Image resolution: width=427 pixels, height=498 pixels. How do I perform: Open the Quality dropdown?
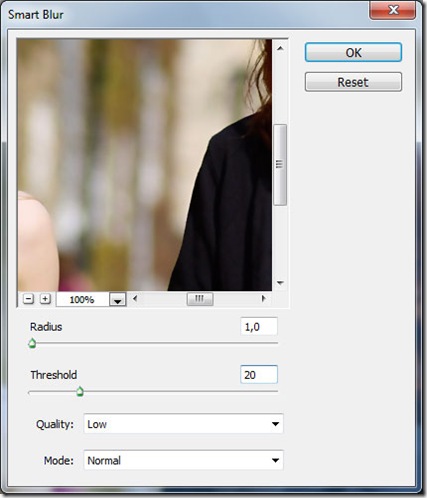coord(183,424)
